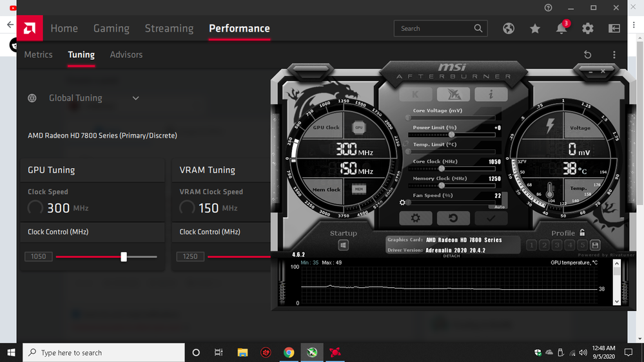Save profile with the floppy disk icon
This screenshot has width=644, height=362.
tap(595, 245)
